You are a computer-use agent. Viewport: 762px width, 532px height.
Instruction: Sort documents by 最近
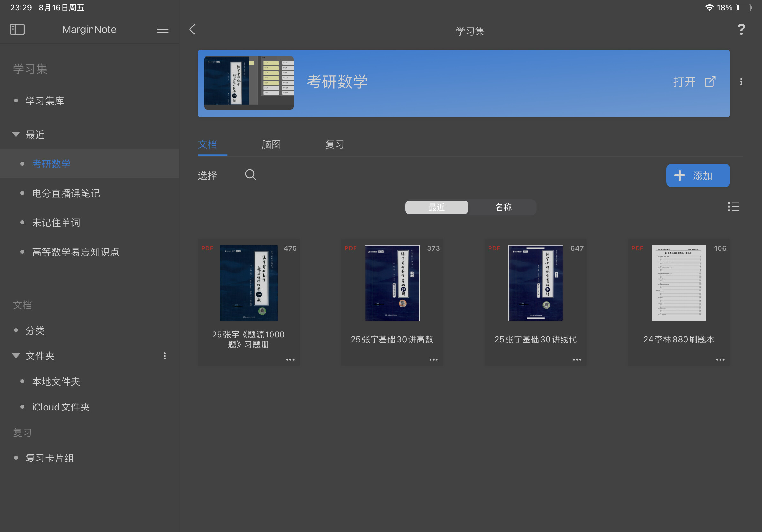(437, 207)
